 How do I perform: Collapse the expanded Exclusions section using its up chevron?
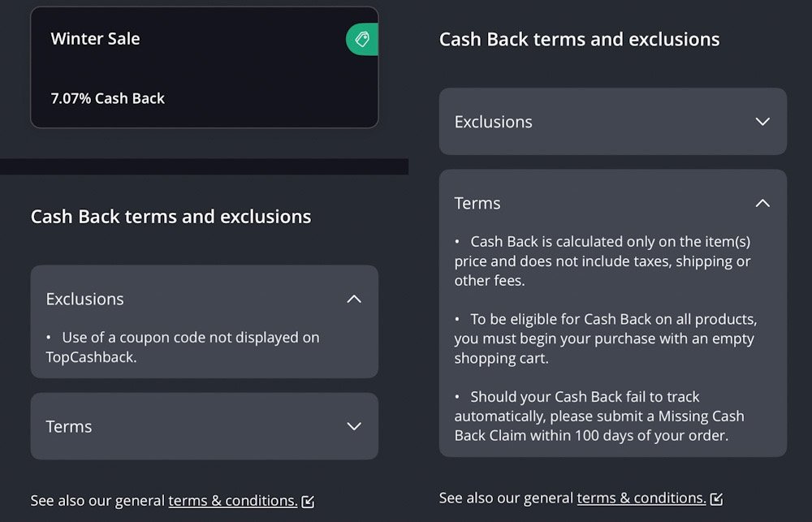pos(354,299)
